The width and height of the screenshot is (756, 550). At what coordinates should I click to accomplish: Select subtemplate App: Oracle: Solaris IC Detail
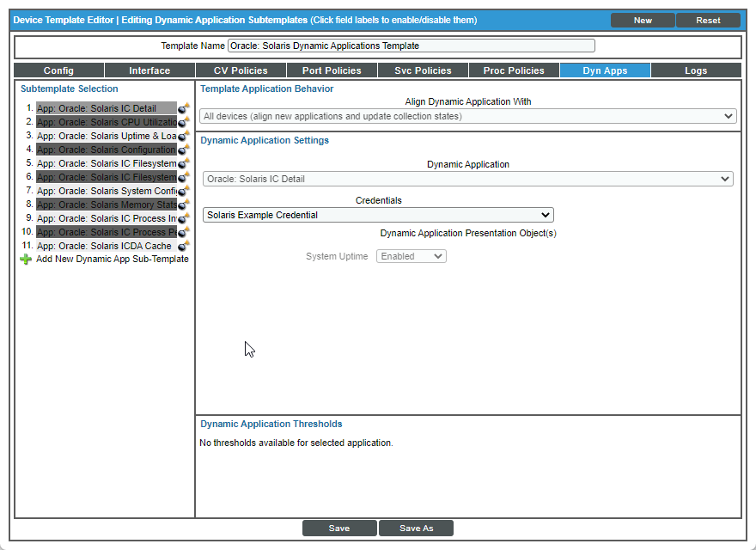[x=107, y=108]
